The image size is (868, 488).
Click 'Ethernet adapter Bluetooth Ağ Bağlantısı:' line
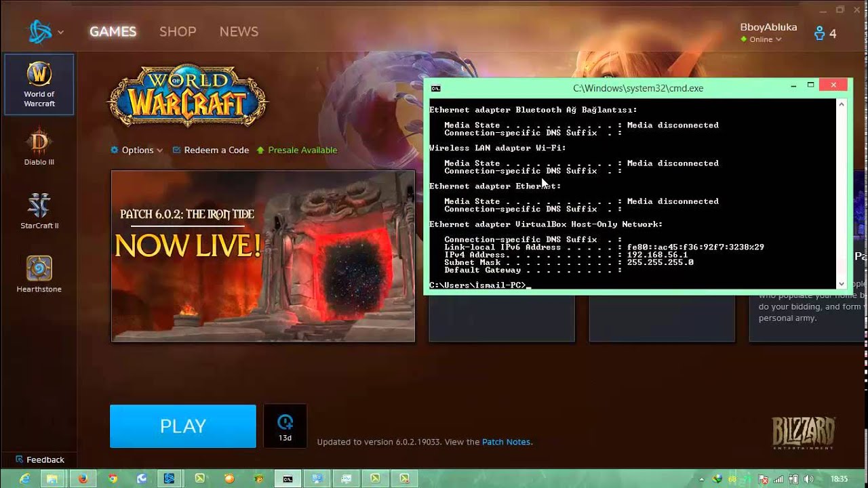[533, 110]
